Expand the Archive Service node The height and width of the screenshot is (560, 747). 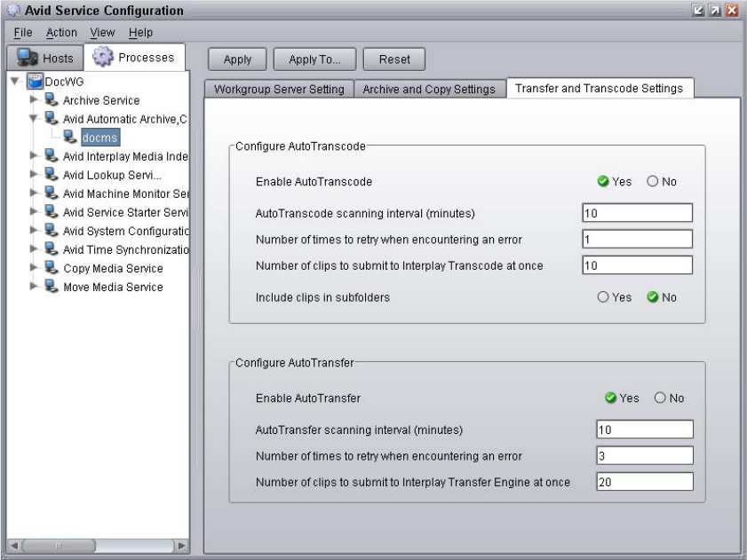[x=34, y=99]
